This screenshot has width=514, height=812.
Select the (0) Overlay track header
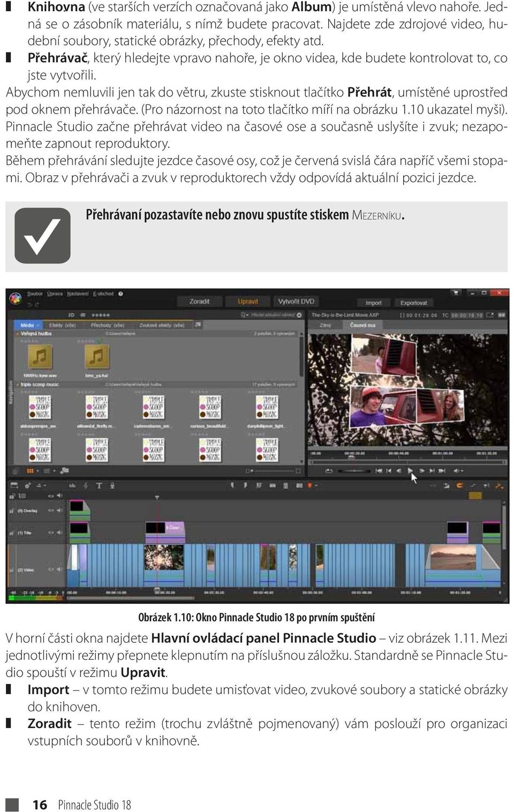pos(36,511)
